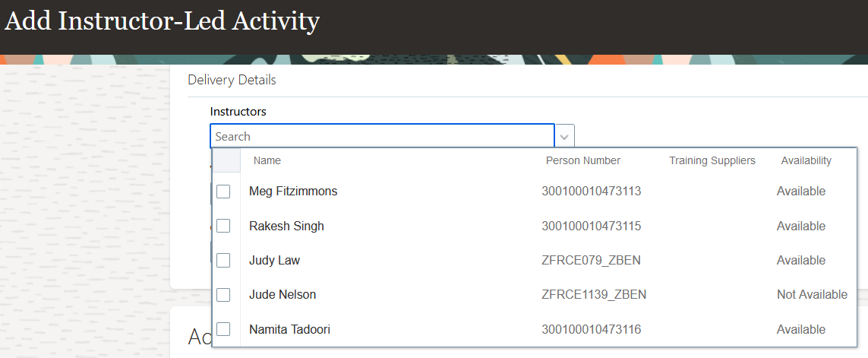Select the Judy Law row name
868x358 pixels.
click(x=274, y=260)
